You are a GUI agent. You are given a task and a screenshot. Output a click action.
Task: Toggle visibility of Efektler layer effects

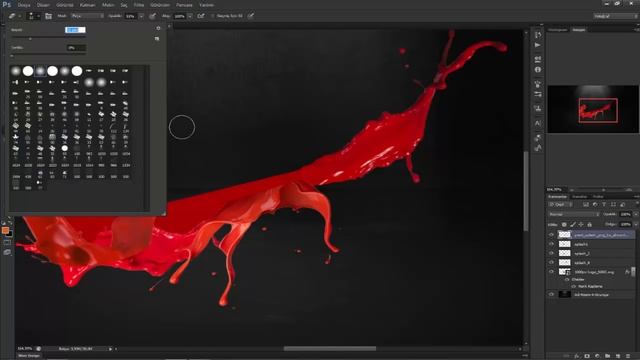[567, 280]
